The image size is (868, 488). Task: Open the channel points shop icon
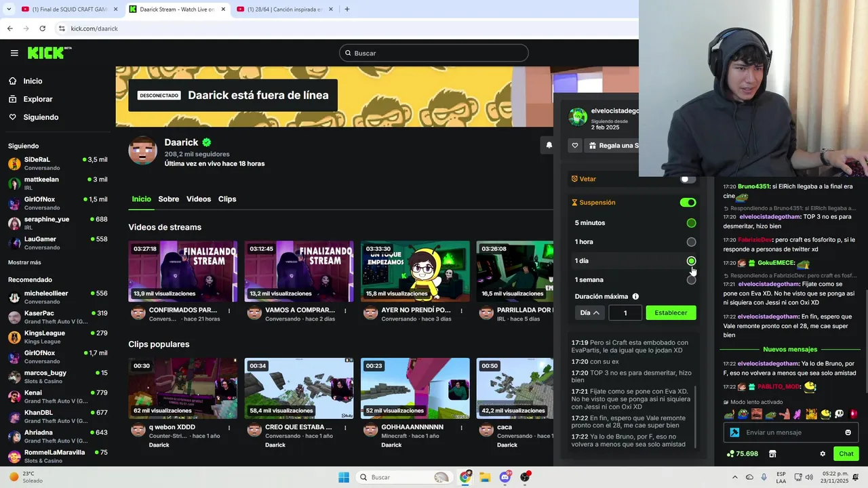pyautogui.click(x=772, y=454)
